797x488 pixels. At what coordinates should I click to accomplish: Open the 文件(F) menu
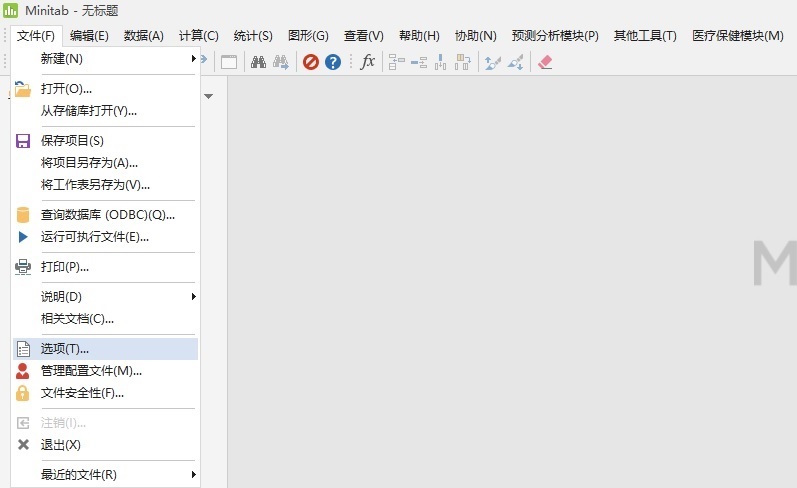(x=36, y=36)
